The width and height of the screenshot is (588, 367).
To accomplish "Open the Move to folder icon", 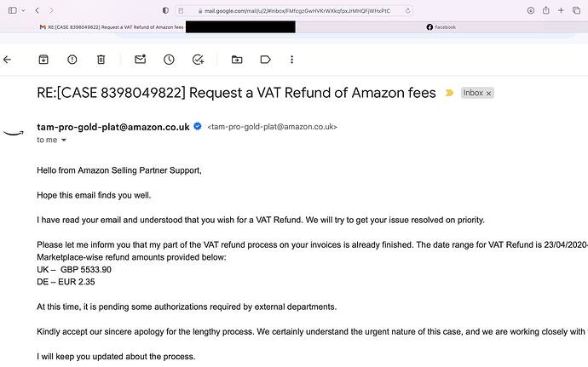I will [237, 60].
